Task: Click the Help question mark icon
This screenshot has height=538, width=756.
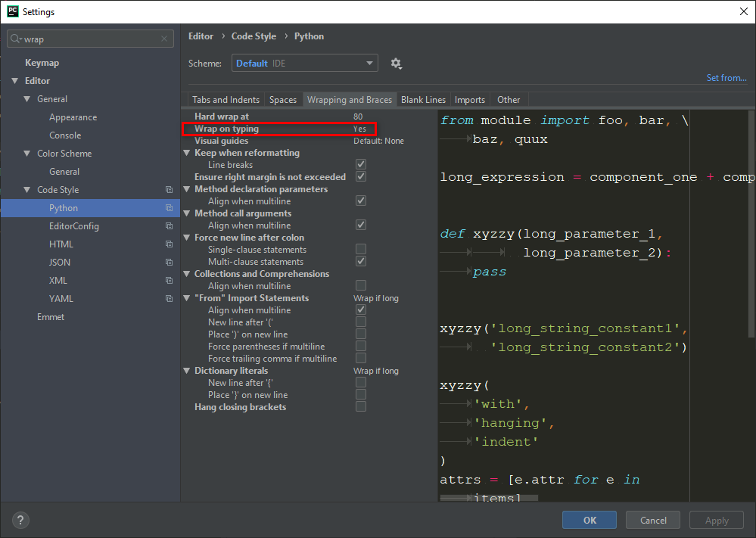Action: [20, 520]
